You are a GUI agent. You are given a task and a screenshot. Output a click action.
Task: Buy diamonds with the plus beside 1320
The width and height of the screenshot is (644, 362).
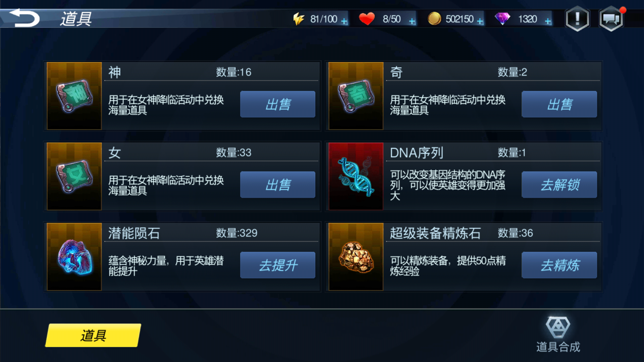point(548,21)
